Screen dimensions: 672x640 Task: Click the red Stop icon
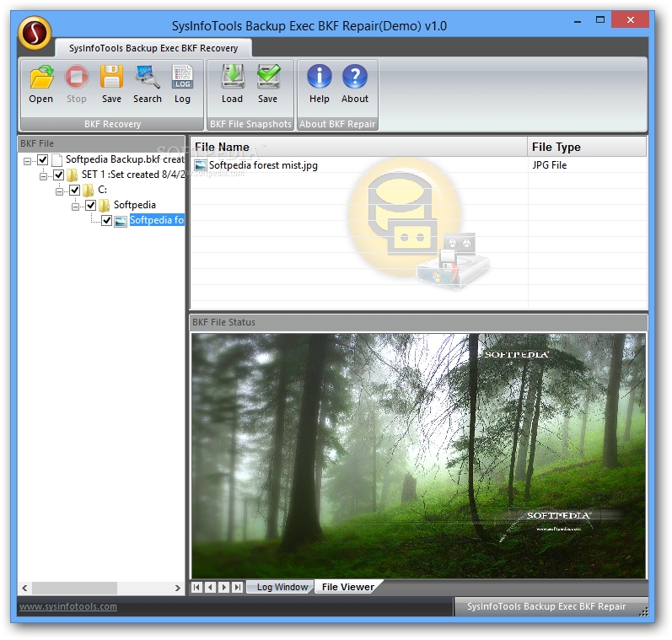[x=76, y=78]
